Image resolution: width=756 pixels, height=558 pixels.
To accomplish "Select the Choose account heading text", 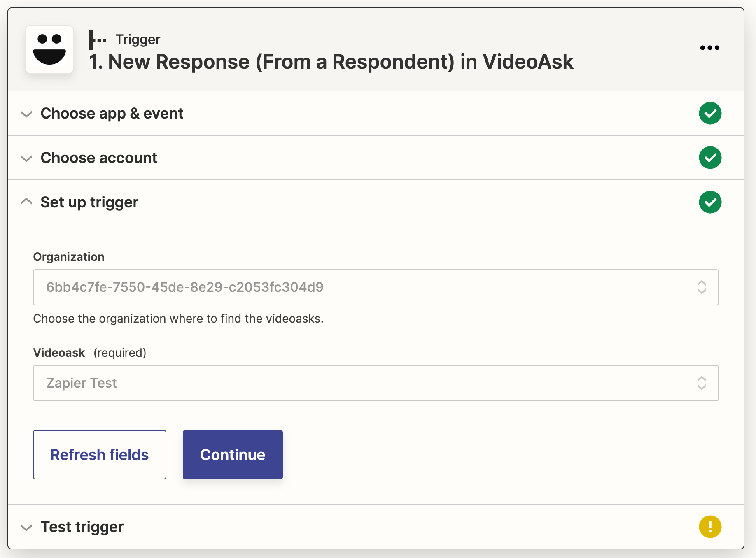I will pyautogui.click(x=99, y=158).
